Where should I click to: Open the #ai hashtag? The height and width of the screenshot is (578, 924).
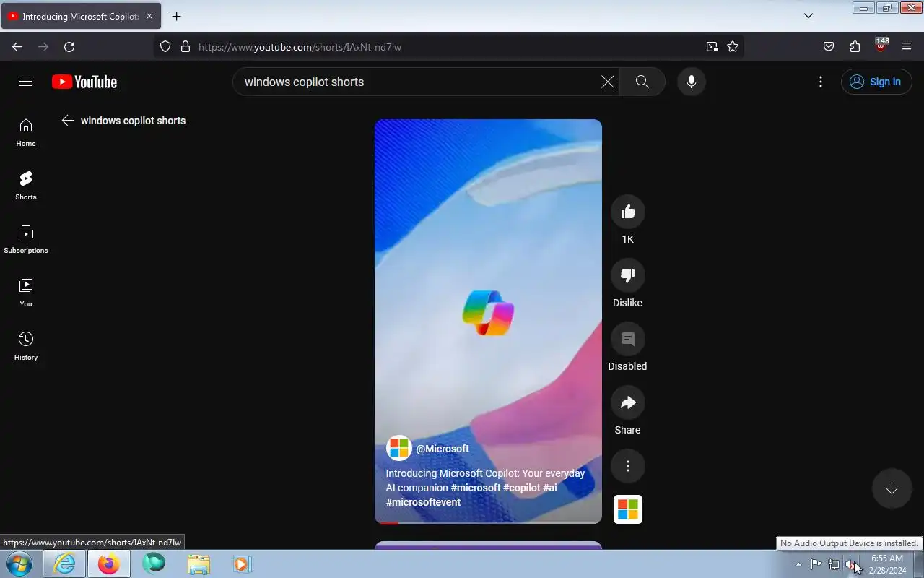pyautogui.click(x=550, y=488)
